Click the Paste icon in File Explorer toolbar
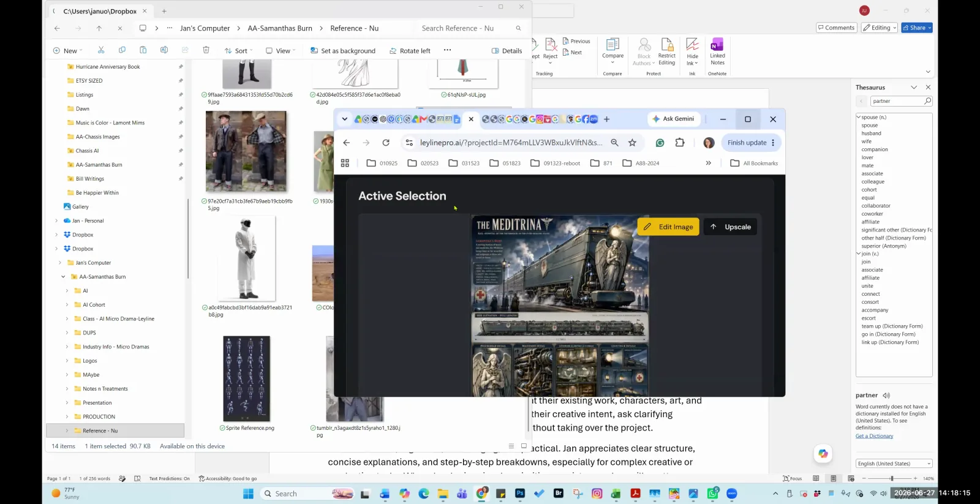 click(143, 50)
